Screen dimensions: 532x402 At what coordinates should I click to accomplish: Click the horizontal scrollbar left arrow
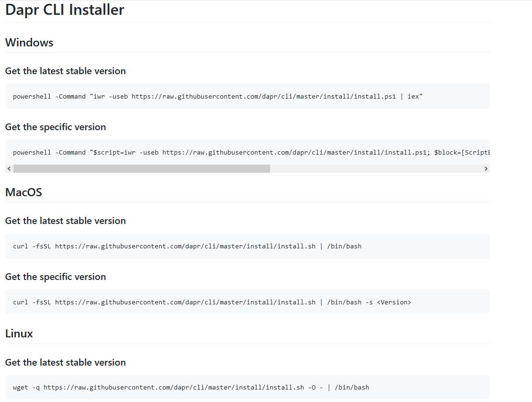pos(9,169)
